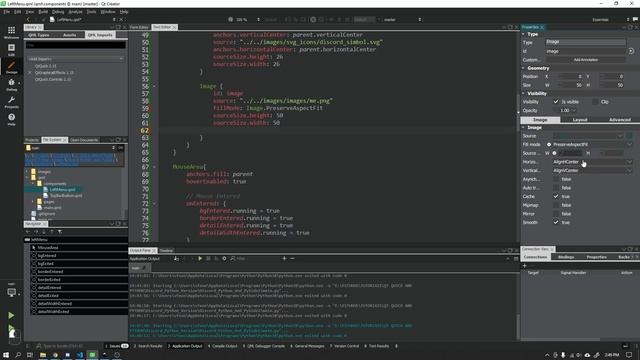Switch to the QML Types tab
The image size is (640, 360).
39,35
